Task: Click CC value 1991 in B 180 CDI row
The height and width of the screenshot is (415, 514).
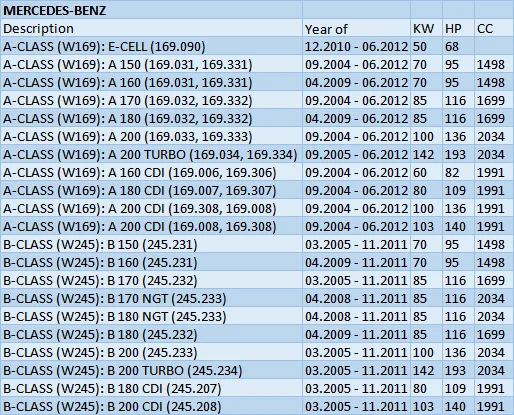Action: (494, 388)
